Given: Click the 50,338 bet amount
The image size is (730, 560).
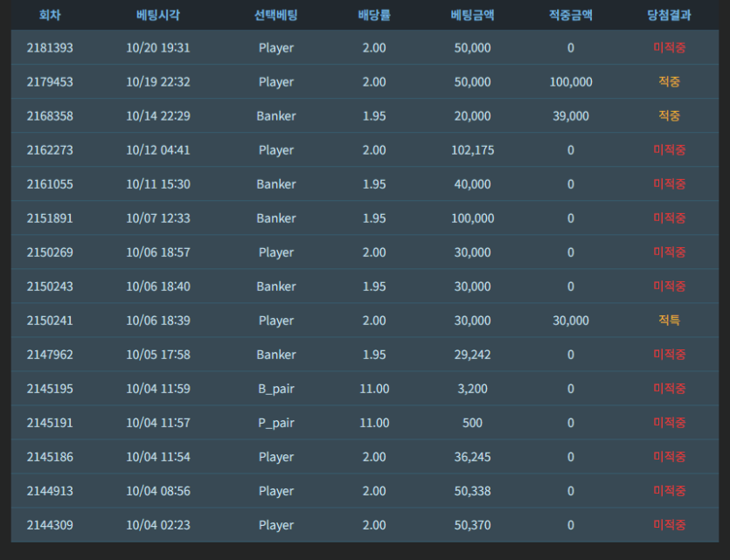Looking at the screenshot, I should (473, 491).
